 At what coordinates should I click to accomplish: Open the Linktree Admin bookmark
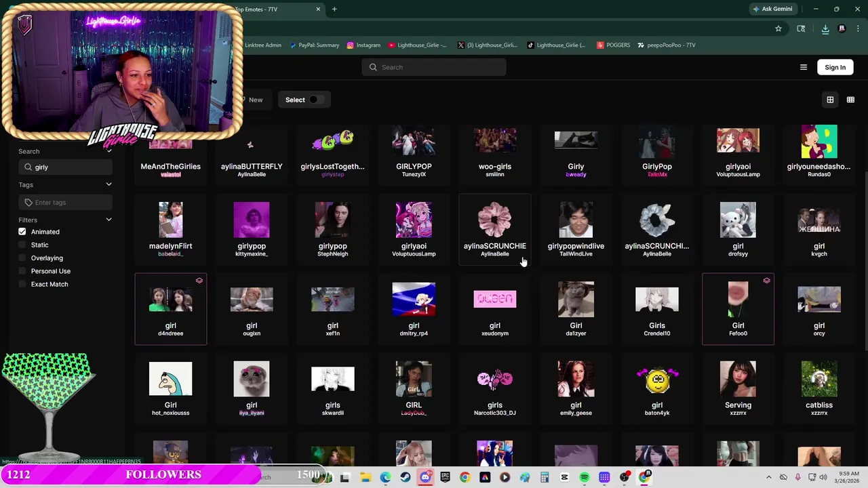263,45
